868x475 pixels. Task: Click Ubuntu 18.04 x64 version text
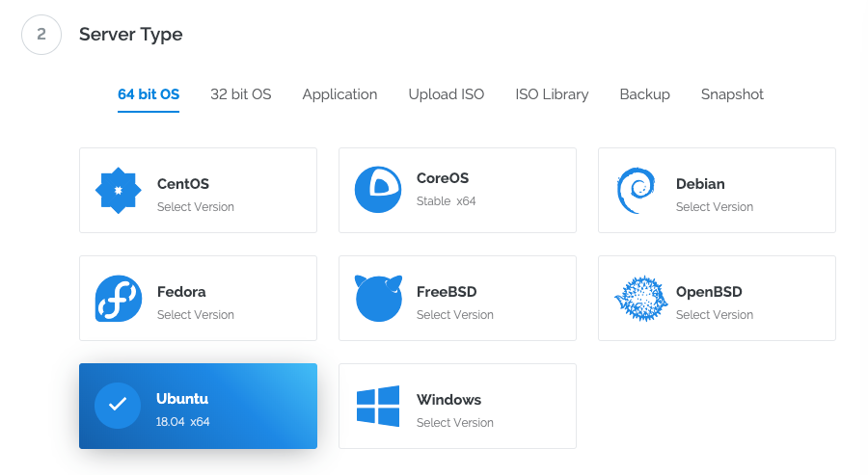[183, 422]
